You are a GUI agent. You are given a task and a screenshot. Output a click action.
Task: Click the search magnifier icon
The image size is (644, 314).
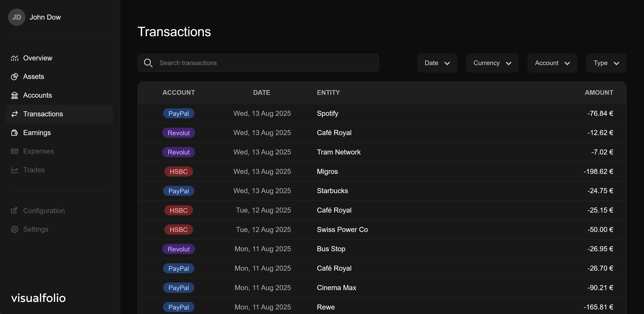[x=148, y=63]
